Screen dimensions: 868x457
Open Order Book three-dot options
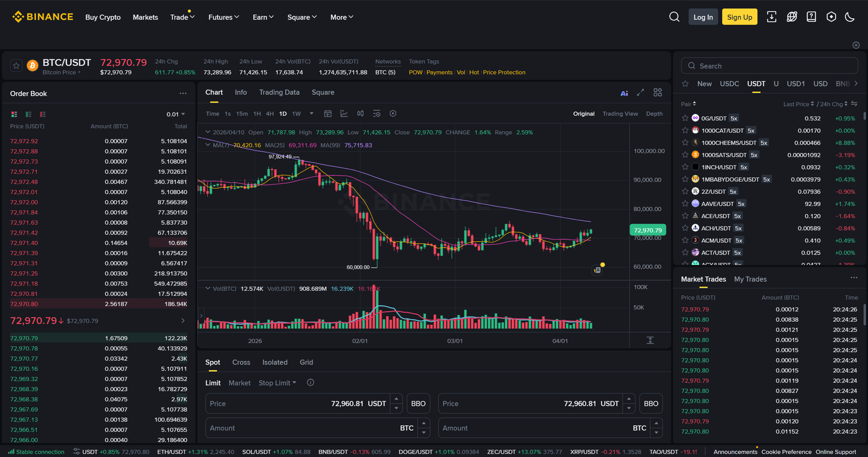coord(183,93)
